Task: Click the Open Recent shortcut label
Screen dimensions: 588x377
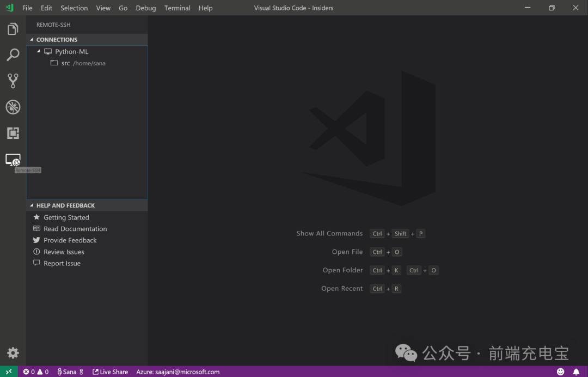Action: coord(342,289)
